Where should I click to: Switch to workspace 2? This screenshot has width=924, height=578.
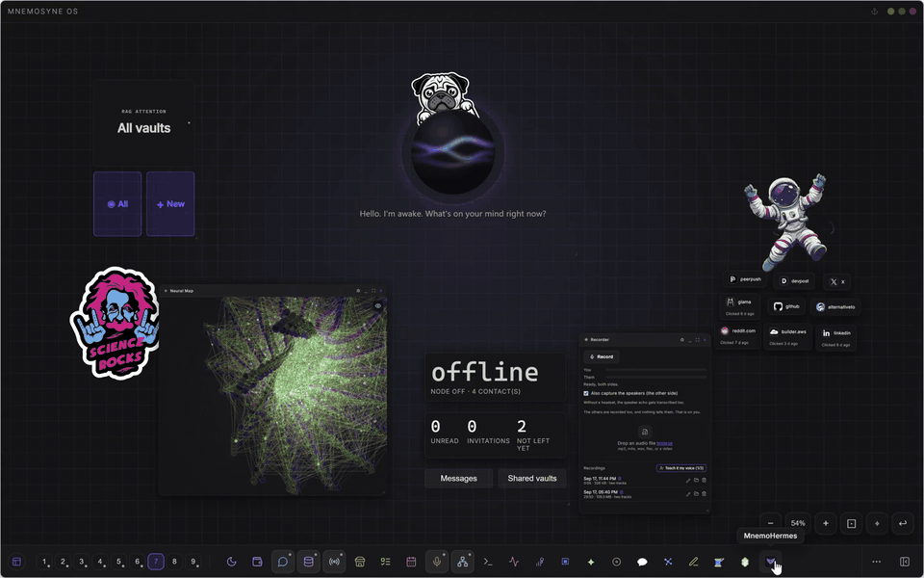[64, 562]
